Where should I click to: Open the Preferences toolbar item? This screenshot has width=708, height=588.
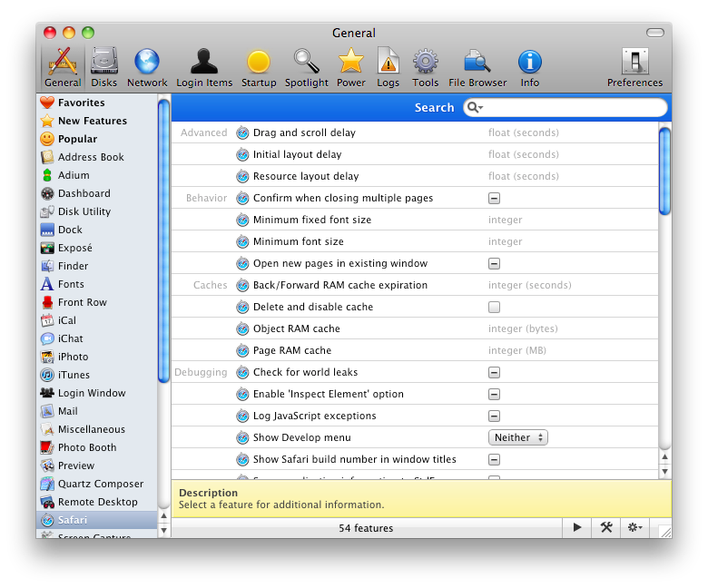(634, 68)
